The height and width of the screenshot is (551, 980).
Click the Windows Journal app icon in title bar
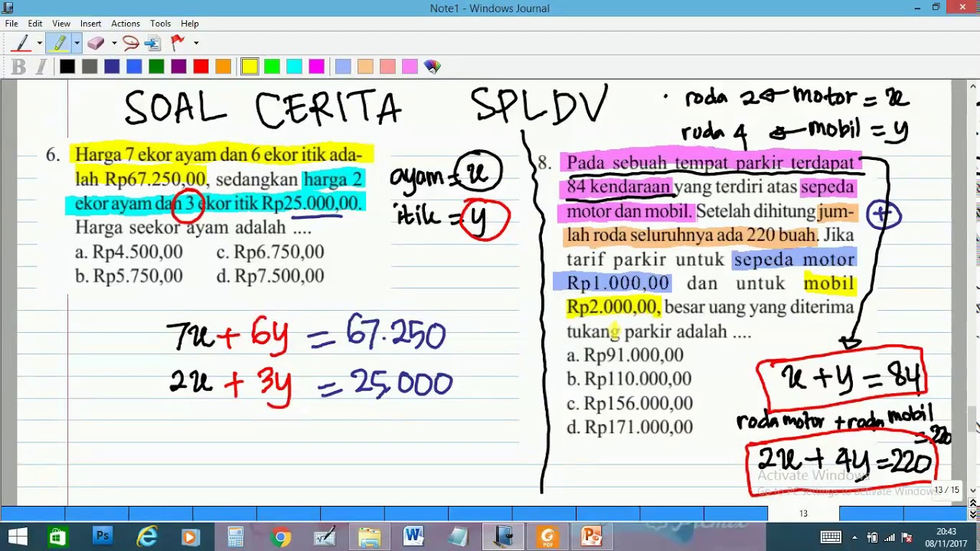click(8, 8)
